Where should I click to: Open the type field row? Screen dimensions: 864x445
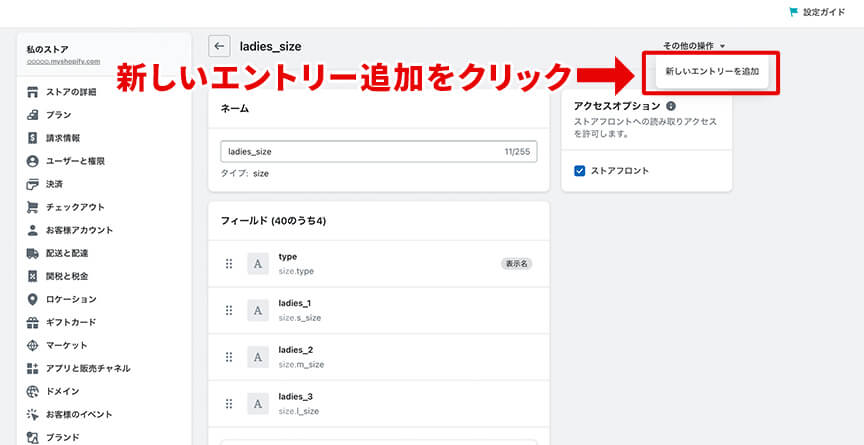(379, 264)
